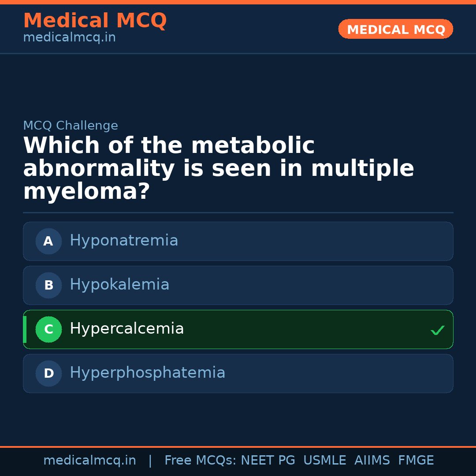Click the green checkmark on Hypercalcemia row
This screenshot has width=476, height=476.
pos(437,330)
